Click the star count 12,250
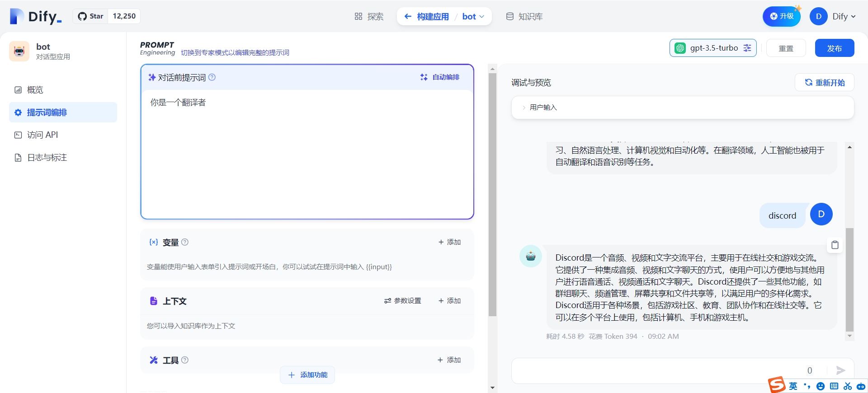The image size is (868, 393). point(124,16)
